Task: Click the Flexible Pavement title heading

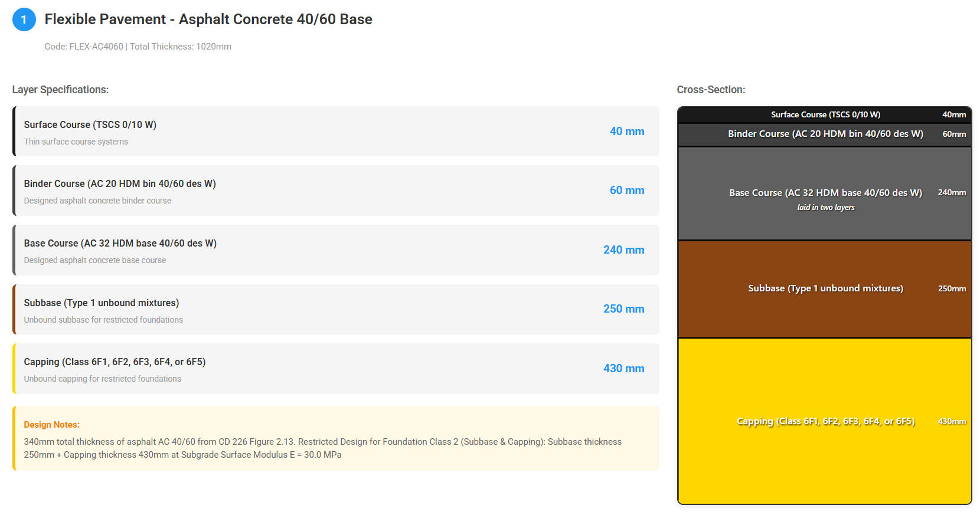Action: tap(208, 19)
